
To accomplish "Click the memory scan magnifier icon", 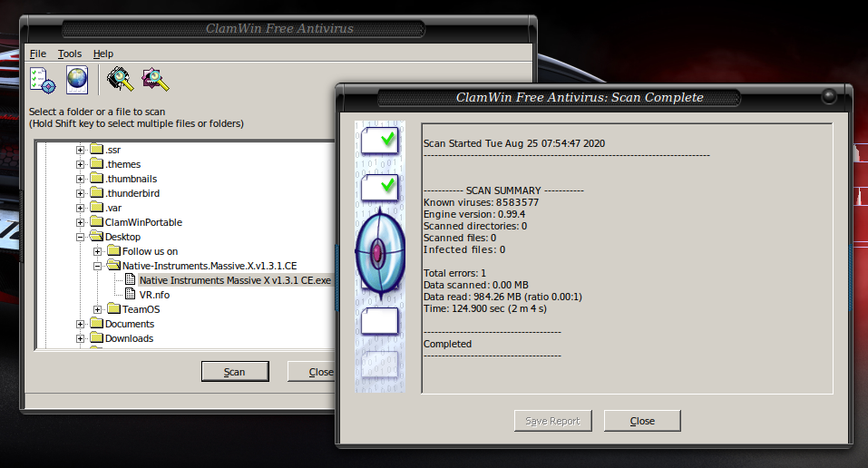I will (120, 79).
